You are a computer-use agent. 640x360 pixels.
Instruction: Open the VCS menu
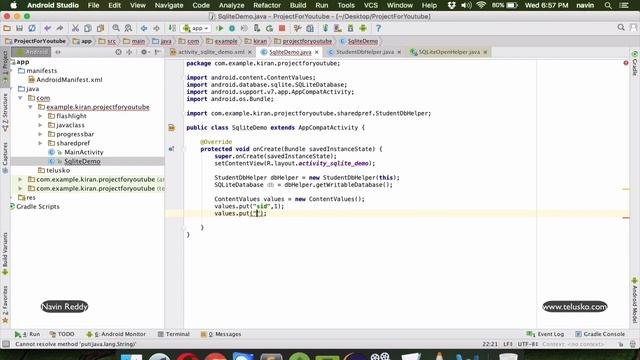coord(370,5)
